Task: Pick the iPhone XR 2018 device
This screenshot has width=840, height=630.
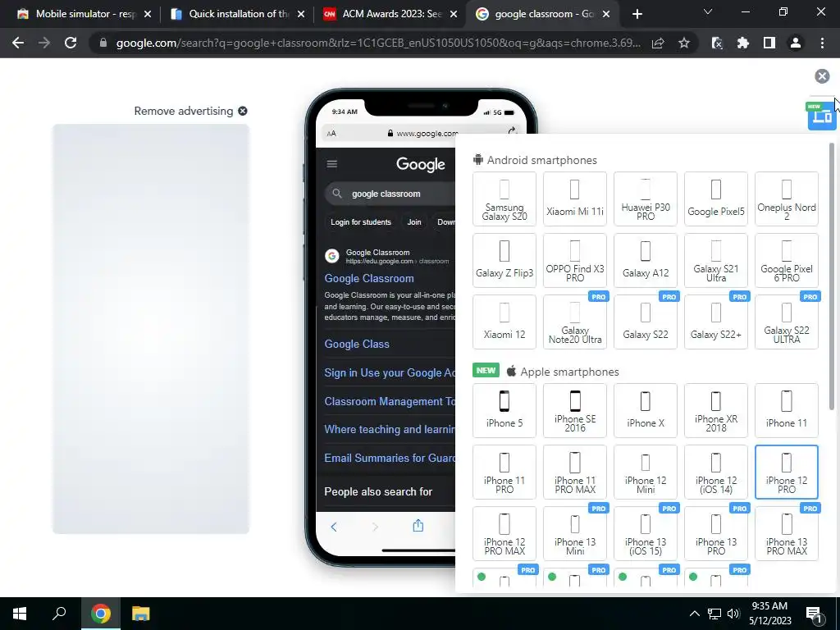Action: [716, 411]
